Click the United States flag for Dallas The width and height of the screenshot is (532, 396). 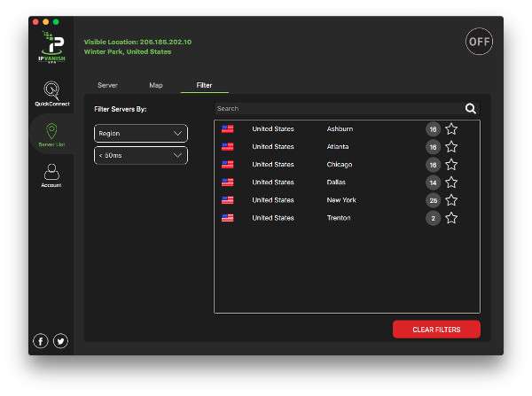(x=228, y=182)
